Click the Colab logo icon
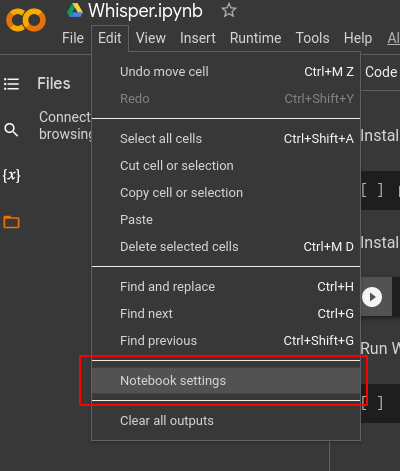 (26, 20)
